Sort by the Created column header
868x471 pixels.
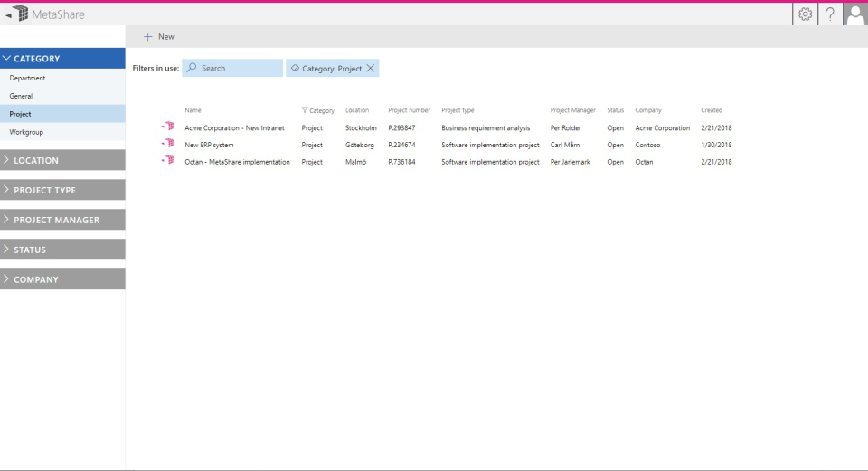pyautogui.click(x=712, y=110)
